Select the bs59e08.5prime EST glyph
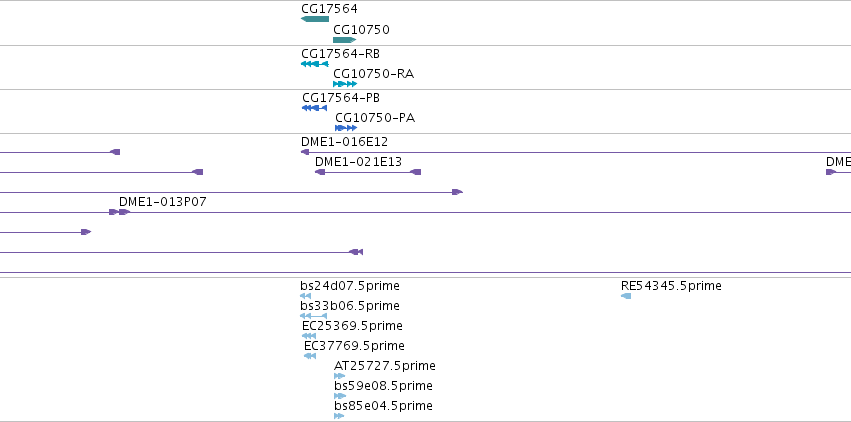This screenshot has height=422, width=851. coord(340,396)
